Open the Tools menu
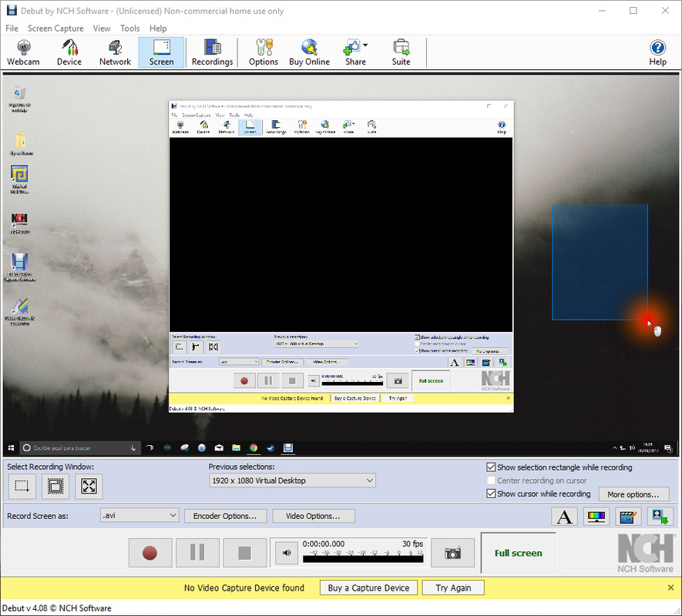 tap(130, 28)
